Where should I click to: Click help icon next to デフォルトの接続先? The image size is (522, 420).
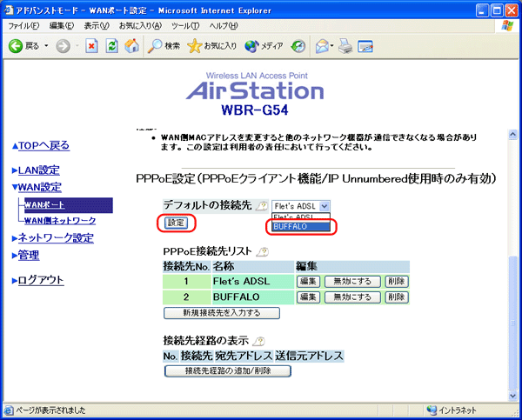click(x=262, y=206)
